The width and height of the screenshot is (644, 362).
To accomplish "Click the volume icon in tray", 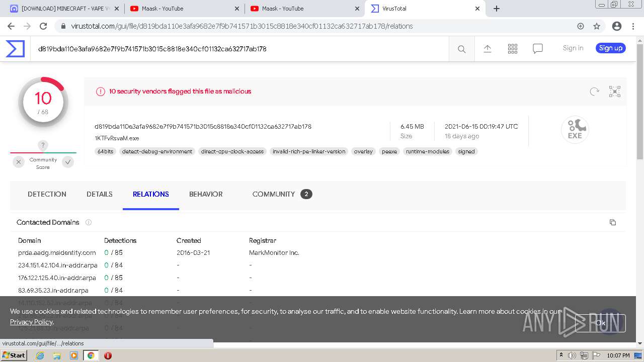I will [x=572, y=355].
